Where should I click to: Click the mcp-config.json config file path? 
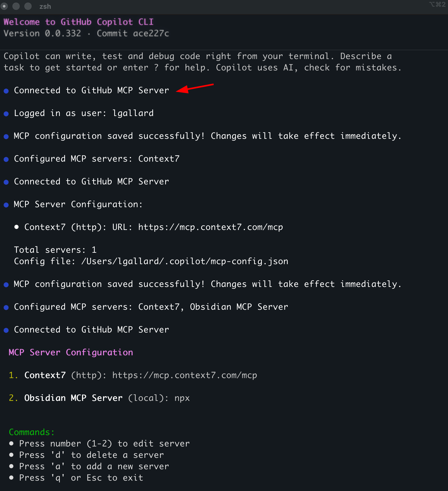(x=184, y=261)
